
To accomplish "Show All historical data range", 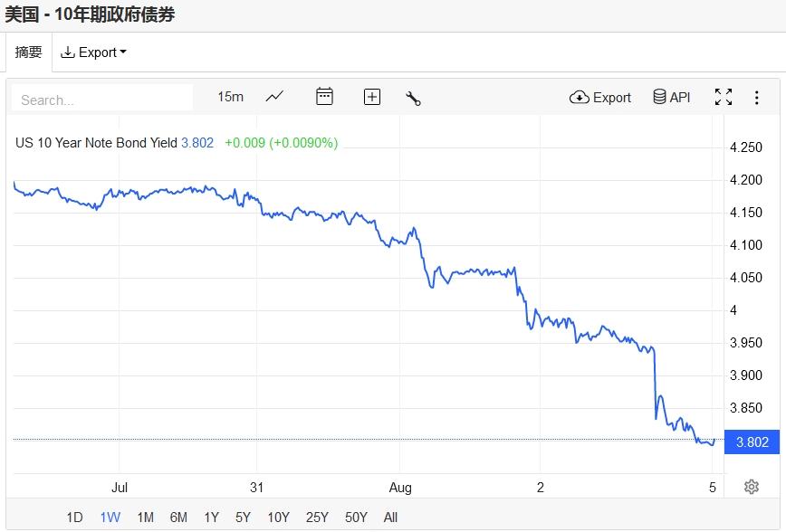I will 390,517.
